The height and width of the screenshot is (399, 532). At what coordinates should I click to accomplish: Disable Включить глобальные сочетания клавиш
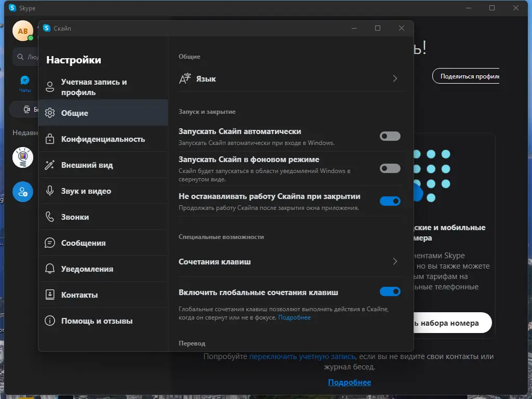point(390,291)
